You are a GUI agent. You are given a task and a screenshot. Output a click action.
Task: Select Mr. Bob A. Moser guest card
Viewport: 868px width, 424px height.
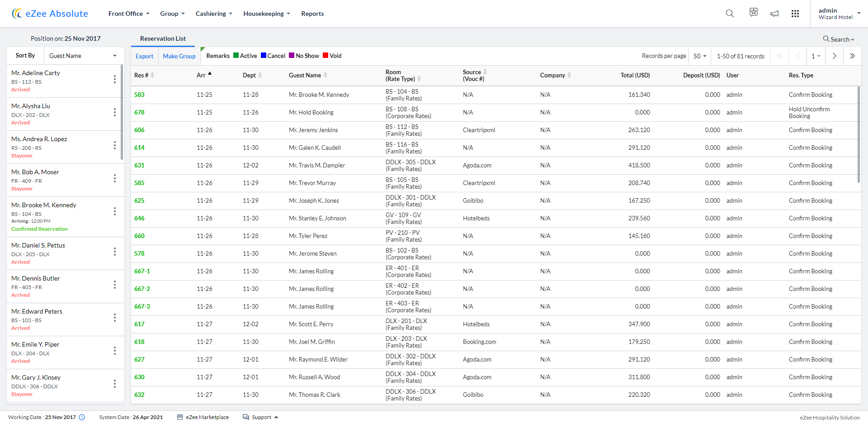tap(66, 180)
